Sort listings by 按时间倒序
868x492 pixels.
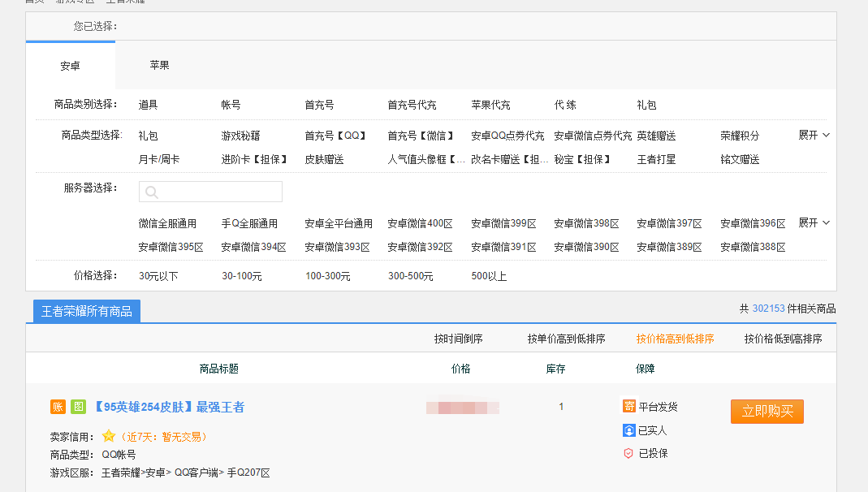(x=458, y=339)
